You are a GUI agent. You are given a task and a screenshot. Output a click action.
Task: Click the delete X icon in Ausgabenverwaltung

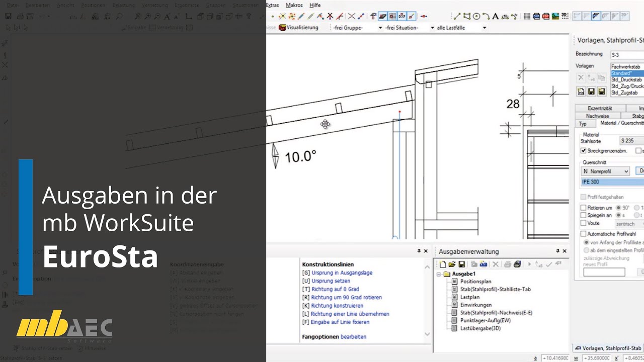(x=496, y=264)
